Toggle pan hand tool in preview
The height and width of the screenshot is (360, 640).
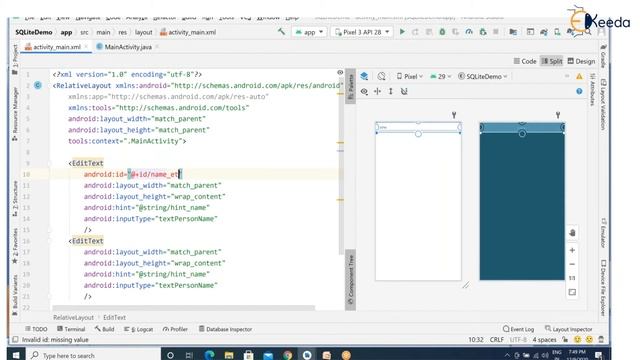coord(572,233)
